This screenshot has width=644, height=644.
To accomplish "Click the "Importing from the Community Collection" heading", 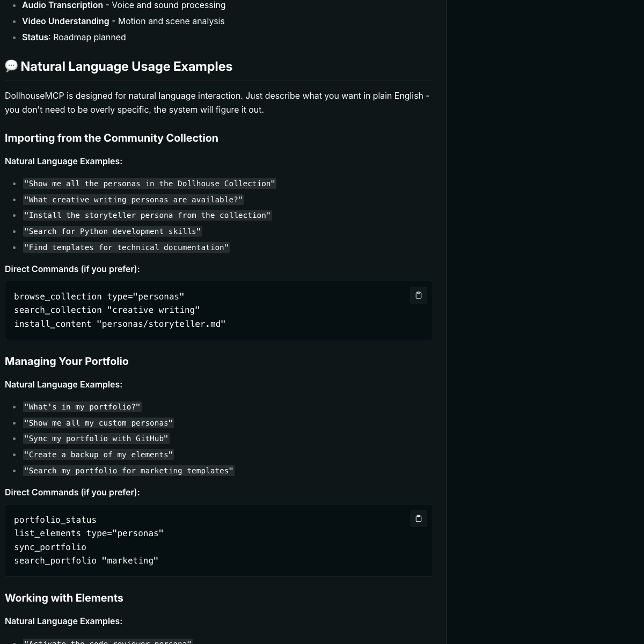I will coord(112,138).
